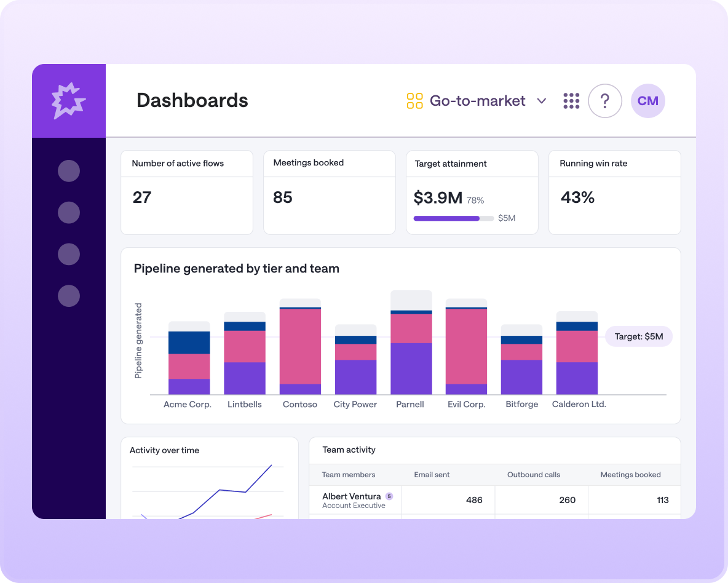Click the Meetings booked column header
Image resolution: width=728 pixels, height=583 pixels.
630,475
